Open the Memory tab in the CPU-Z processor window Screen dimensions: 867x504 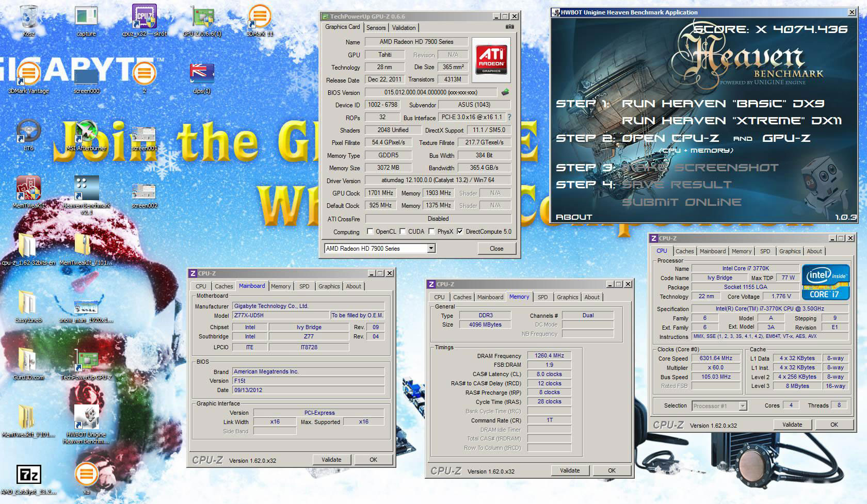pyautogui.click(x=742, y=251)
